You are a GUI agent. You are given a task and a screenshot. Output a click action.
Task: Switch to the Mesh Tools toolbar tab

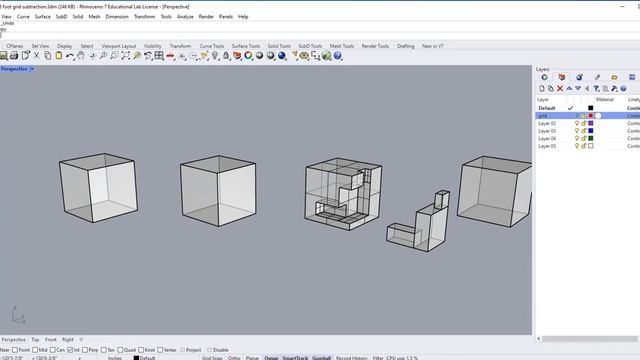342,46
